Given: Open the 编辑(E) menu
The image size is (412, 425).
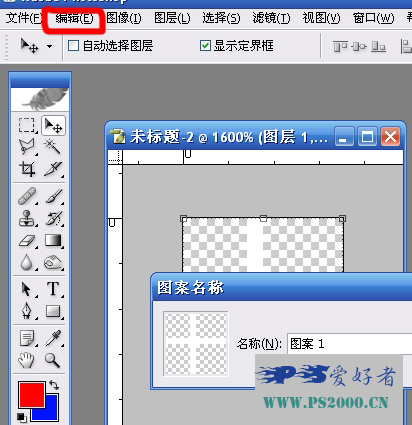Looking at the screenshot, I should (x=74, y=18).
